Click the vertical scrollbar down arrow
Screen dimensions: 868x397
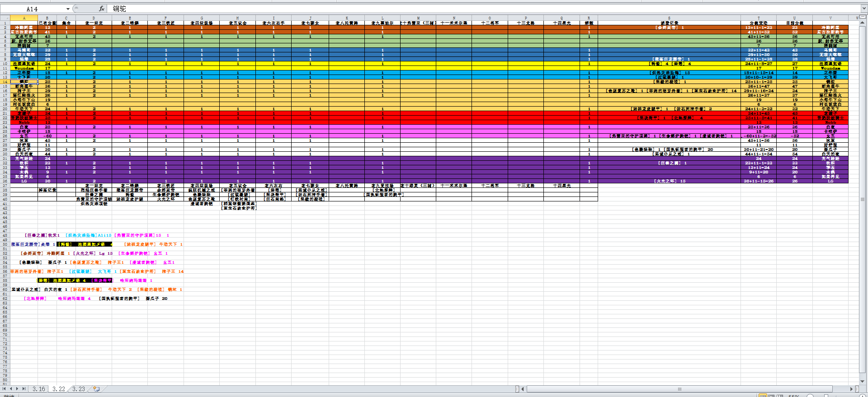coord(863,381)
